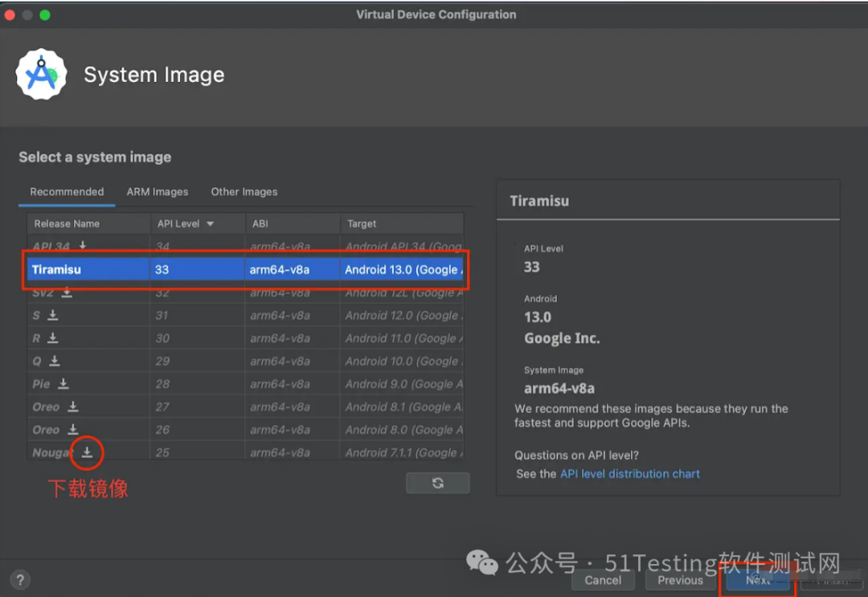Click the Android 13.0 target cell
The width and height of the screenshot is (868, 597).
coord(402,269)
